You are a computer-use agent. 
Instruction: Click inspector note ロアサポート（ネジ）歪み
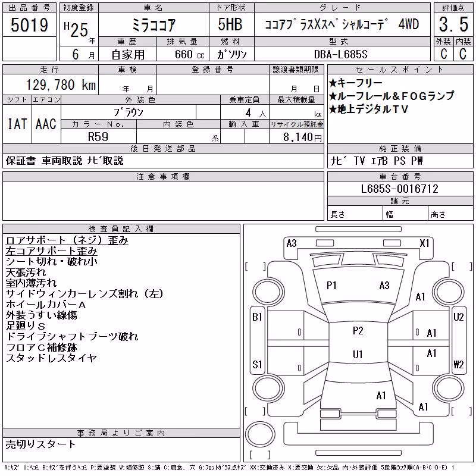click(67, 240)
